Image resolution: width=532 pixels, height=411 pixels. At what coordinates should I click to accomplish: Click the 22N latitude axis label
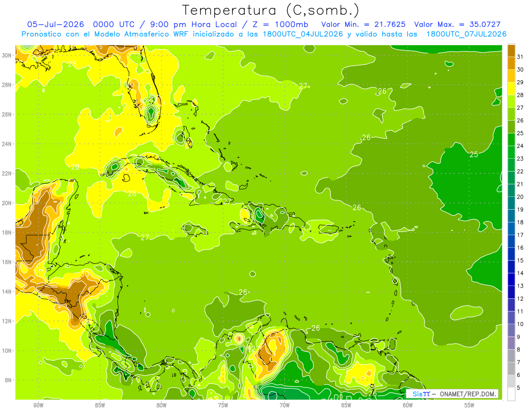(7, 173)
